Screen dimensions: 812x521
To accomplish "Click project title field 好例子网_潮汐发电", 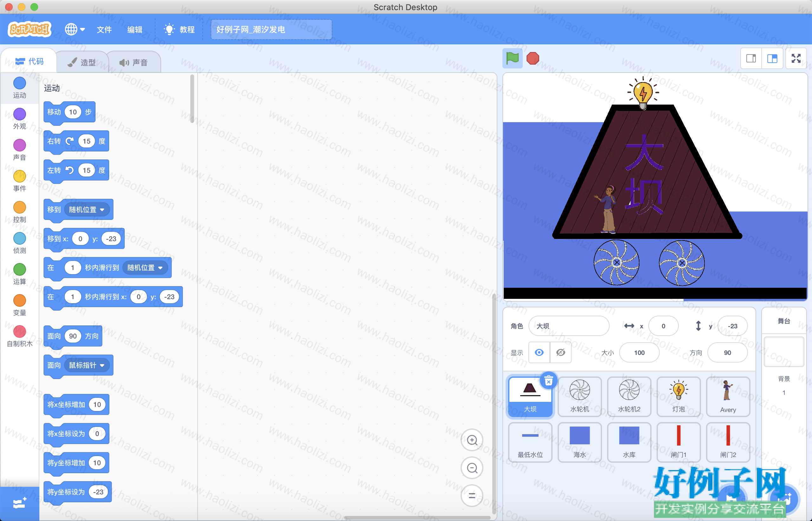I will [x=271, y=29].
